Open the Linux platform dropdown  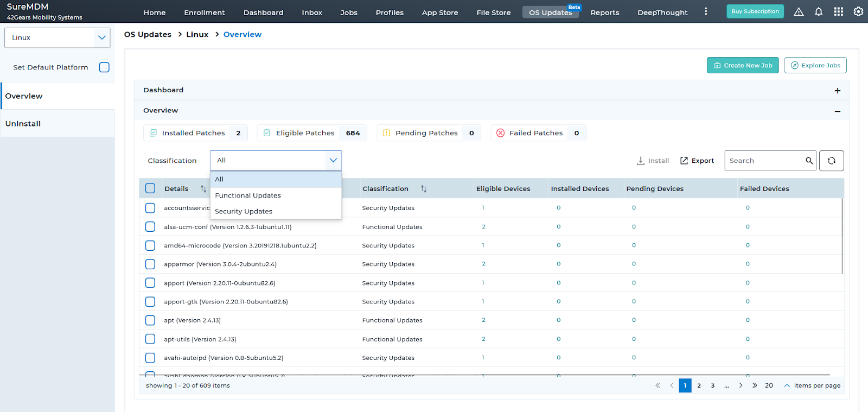pos(57,38)
